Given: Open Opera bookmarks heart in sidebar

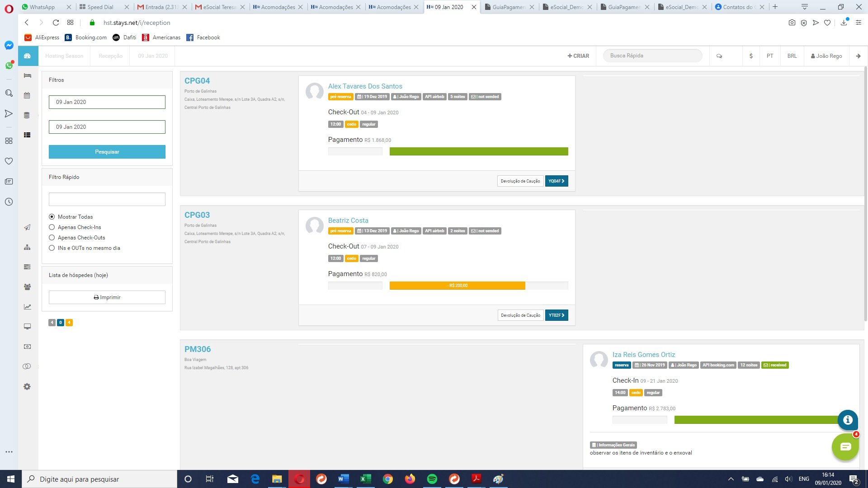Looking at the screenshot, I should (x=9, y=161).
